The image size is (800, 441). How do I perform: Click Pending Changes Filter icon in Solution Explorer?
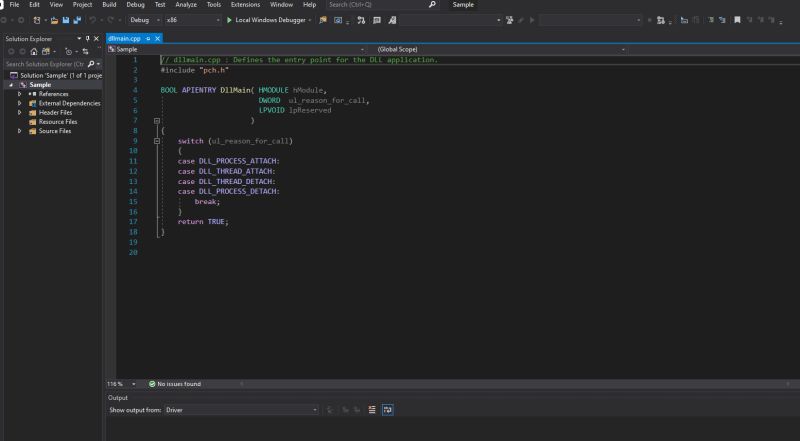pyautogui.click(x=68, y=52)
